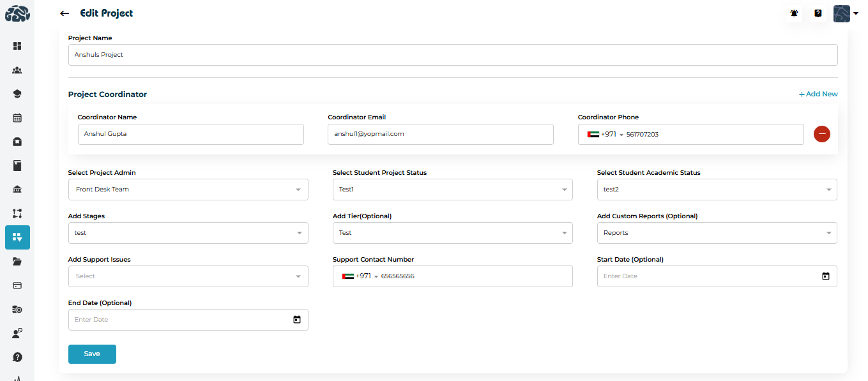This screenshot has height=381, width=868.
Task: Open the graduation cap icon in sidebar
Action: tap(17, 94)
